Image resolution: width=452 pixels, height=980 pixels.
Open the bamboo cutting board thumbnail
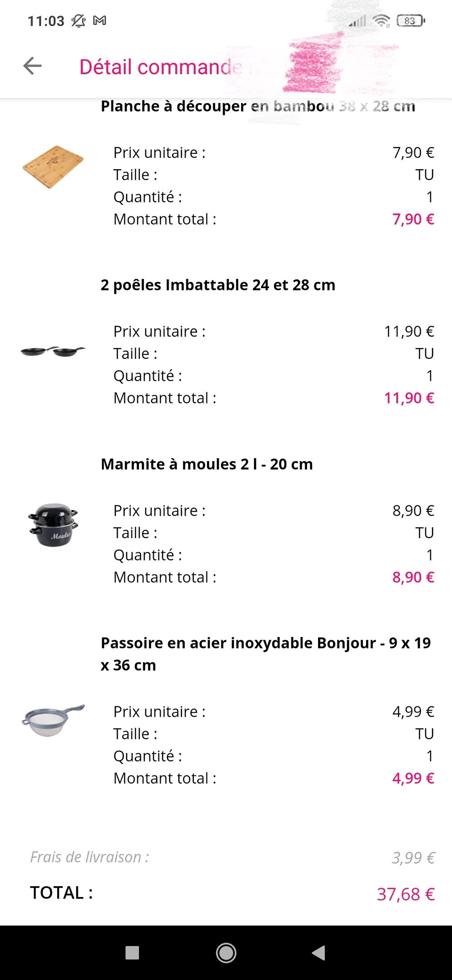coord(53,167)
